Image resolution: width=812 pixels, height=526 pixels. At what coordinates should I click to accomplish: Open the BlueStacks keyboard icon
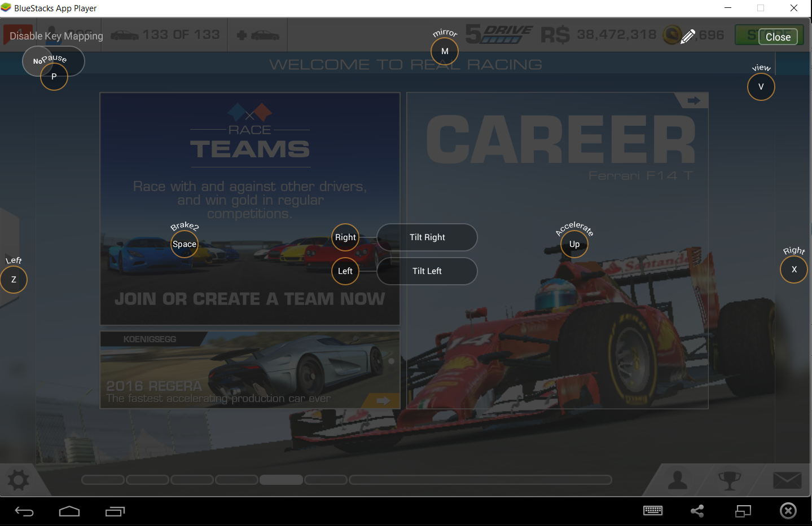pyautogui.click(x=653, y=511)
